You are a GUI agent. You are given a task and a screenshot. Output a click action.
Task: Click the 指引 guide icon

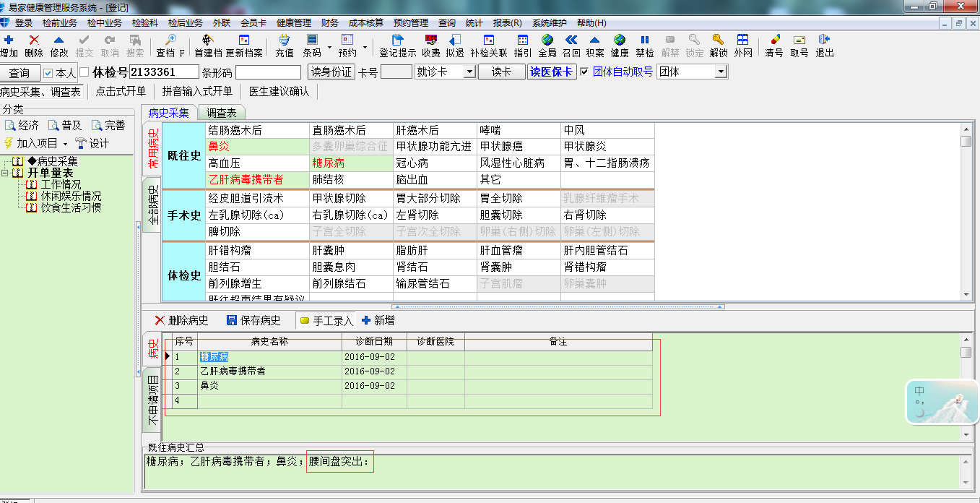(523, 40)
